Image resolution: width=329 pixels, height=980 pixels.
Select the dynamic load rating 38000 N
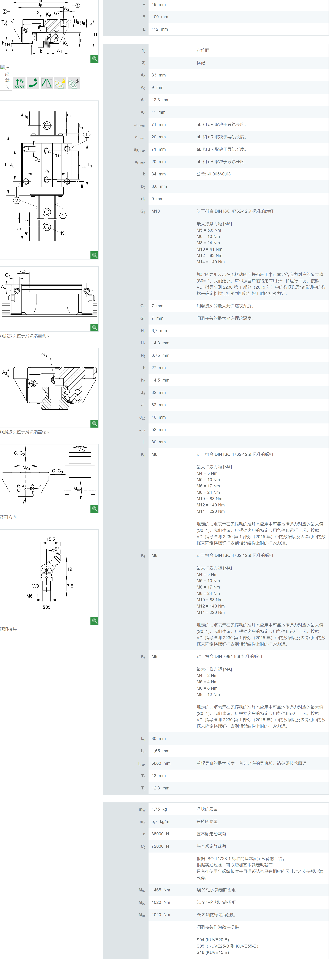coord(160,834)
